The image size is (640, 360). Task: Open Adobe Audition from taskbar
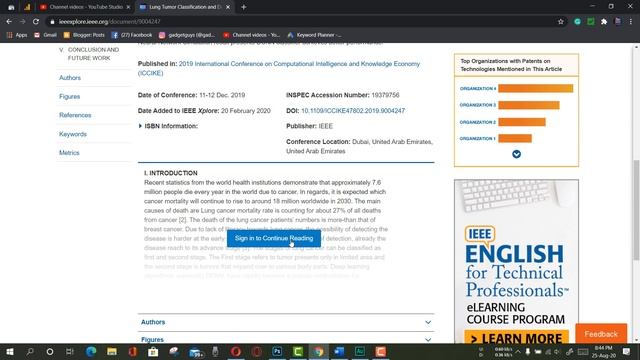click(360, 351)
